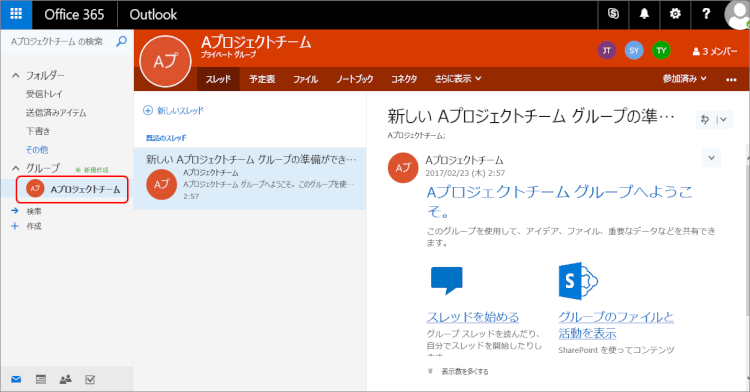Click the 2017/02/23 (木) 2:57 timestamp
750x392 pixels.
pos(465,173)
